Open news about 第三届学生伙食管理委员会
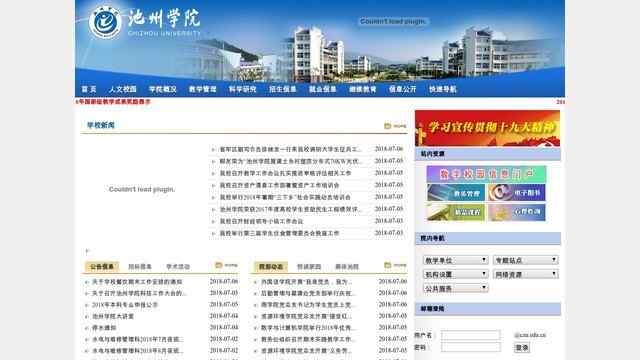This screenshot has width=640, height=360. tap(279, 233)
